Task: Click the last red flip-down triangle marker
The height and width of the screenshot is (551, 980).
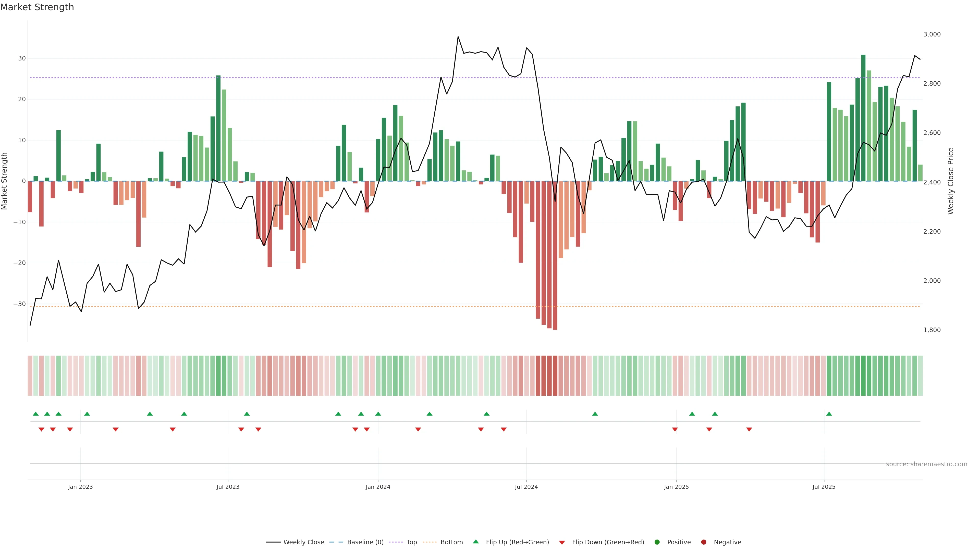Action: [749, 429]
